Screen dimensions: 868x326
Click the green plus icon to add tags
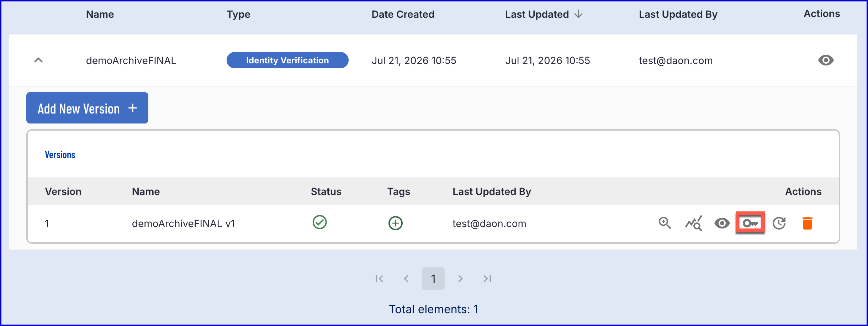(395, 223)
